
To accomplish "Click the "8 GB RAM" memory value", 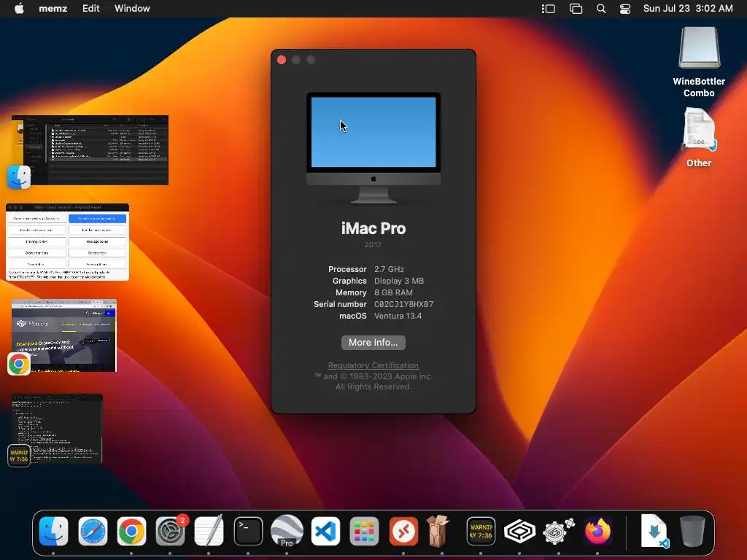I will [393, 292].
